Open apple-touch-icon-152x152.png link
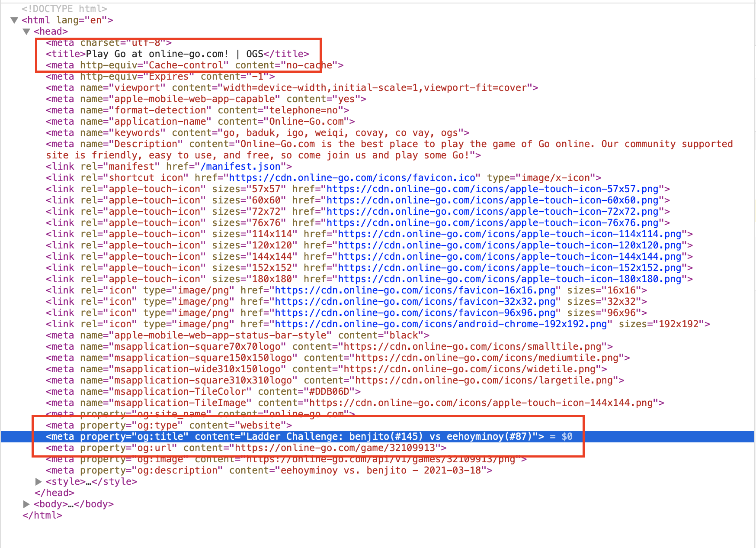The height and width of the screenshot is (548, 756). 509,268
